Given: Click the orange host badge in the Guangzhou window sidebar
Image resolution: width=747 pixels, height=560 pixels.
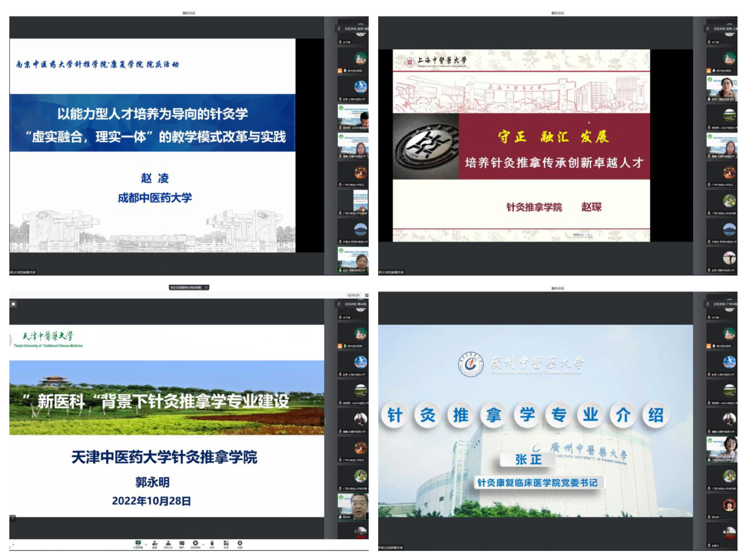Looking at the screenshot, I should click(709, 346).
